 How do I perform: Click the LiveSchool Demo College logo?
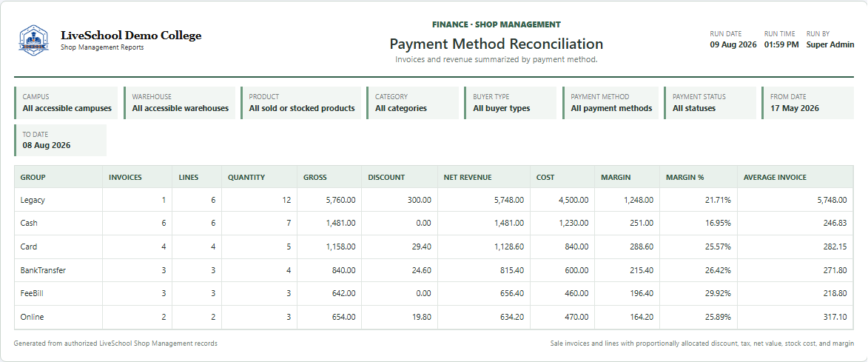[34, 40]
